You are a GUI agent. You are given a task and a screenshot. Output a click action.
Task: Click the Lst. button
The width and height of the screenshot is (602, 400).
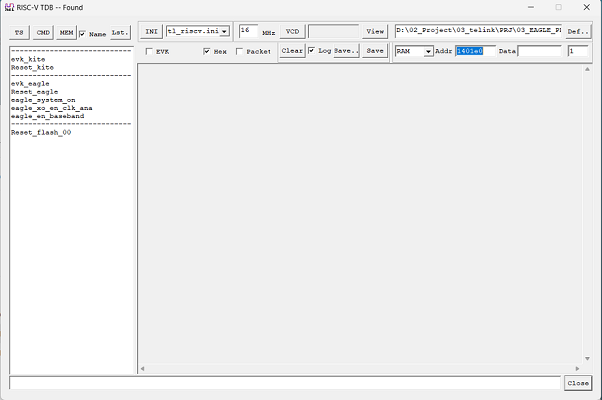tap(120, 33)
